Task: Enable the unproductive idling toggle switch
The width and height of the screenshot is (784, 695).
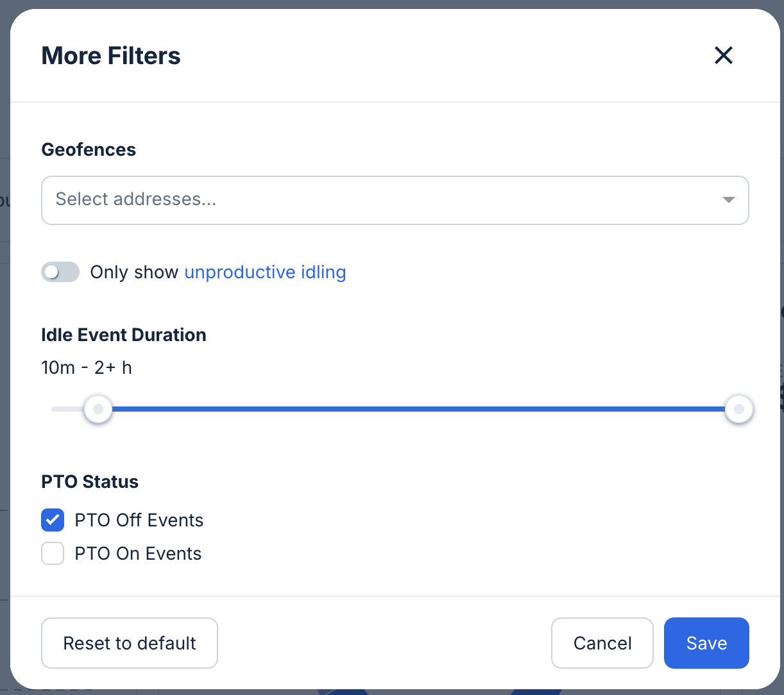Action: click(x=60, y=272)
